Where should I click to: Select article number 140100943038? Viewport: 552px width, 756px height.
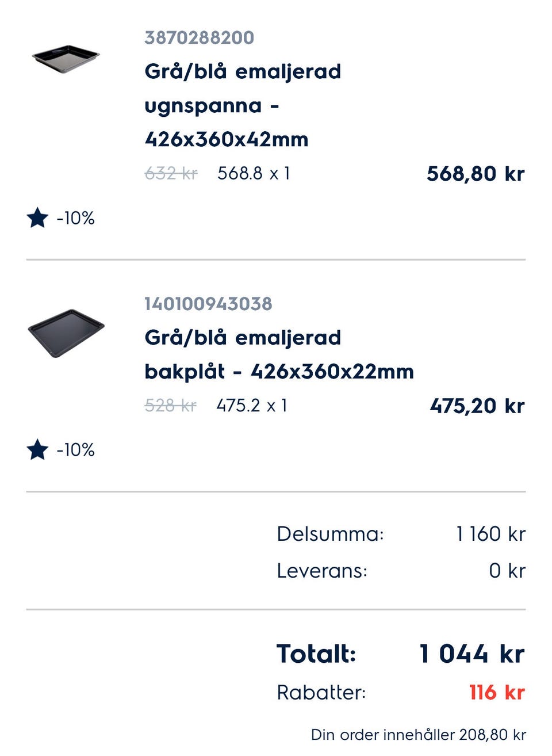click(208, 304)
